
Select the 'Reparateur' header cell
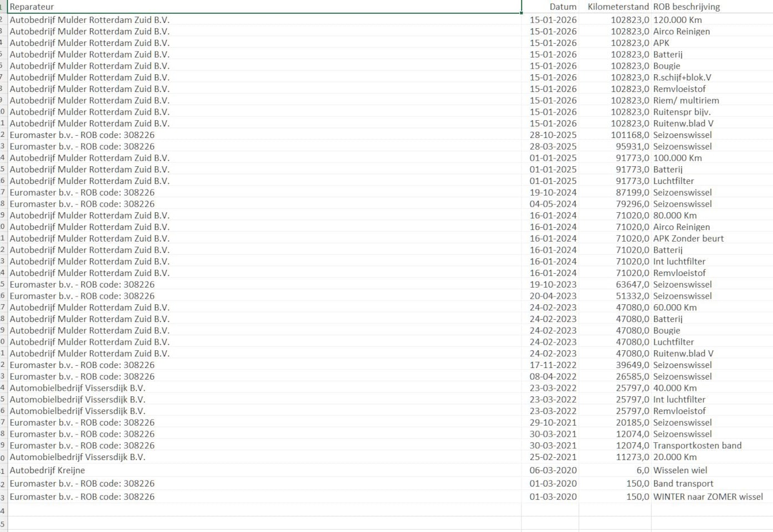(x=264, y=7)
